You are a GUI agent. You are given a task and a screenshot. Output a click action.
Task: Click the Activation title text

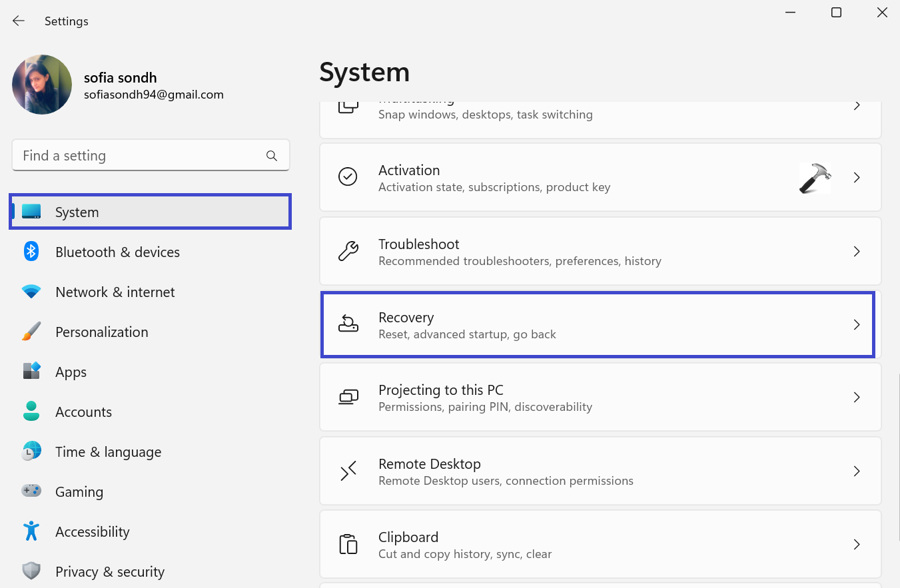[409, 170]
